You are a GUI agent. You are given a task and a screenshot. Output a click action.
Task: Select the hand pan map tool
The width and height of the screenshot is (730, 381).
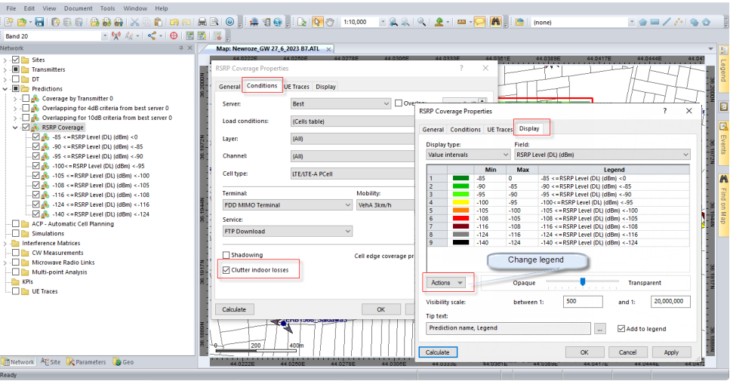pos(330,22)
